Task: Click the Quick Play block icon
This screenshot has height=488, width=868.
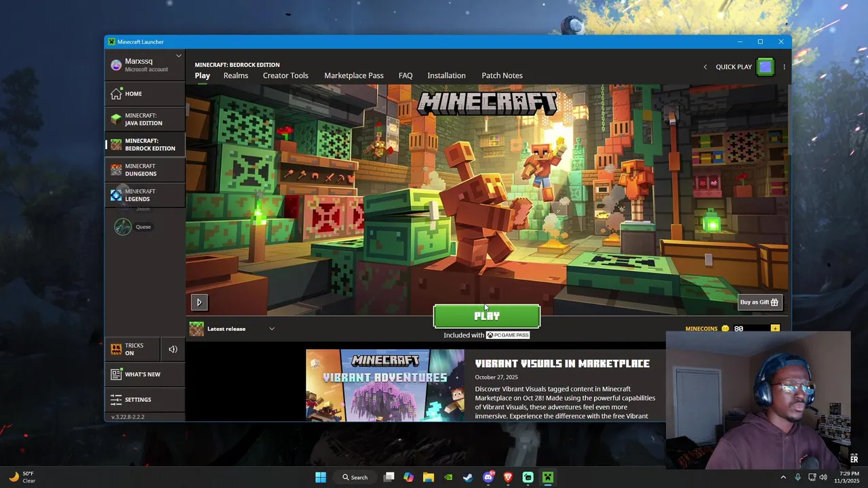Action: pos(766,66)
